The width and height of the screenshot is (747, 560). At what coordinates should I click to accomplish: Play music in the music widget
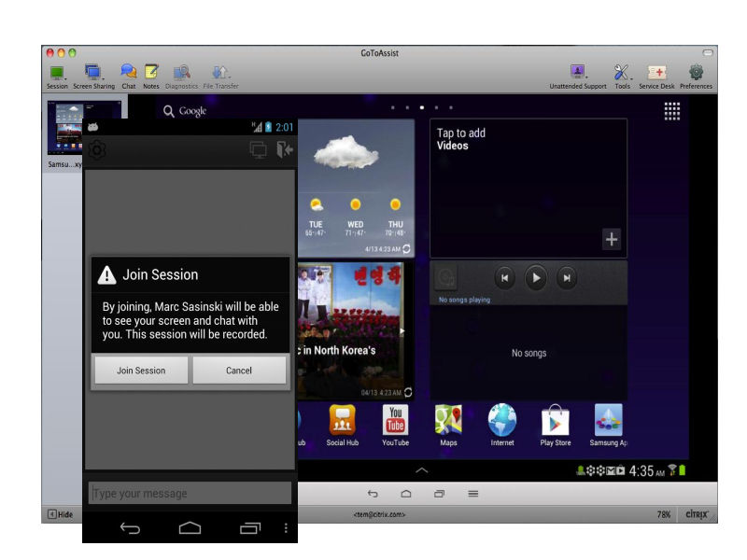point(535,278)
